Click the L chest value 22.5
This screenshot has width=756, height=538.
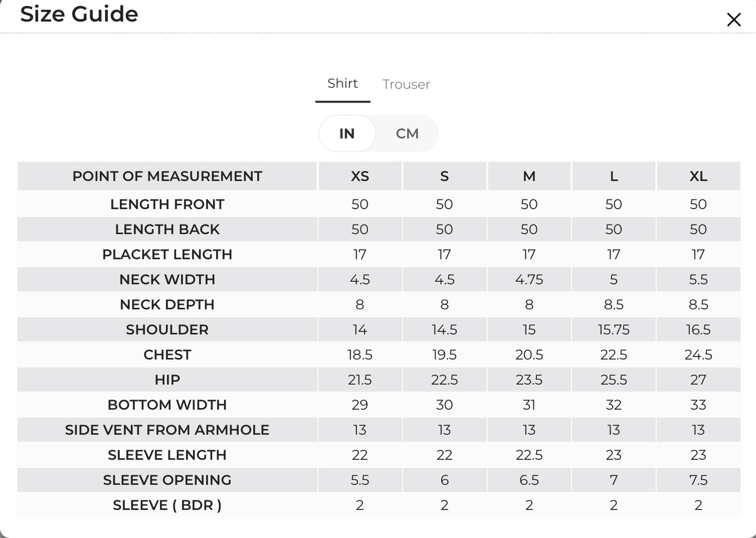click(x=614, y=355)
